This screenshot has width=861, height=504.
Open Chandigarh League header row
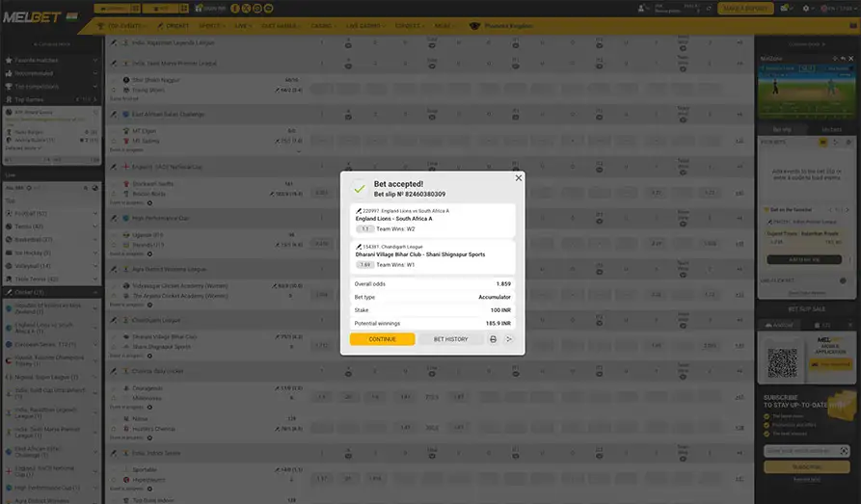coord(428,320)
